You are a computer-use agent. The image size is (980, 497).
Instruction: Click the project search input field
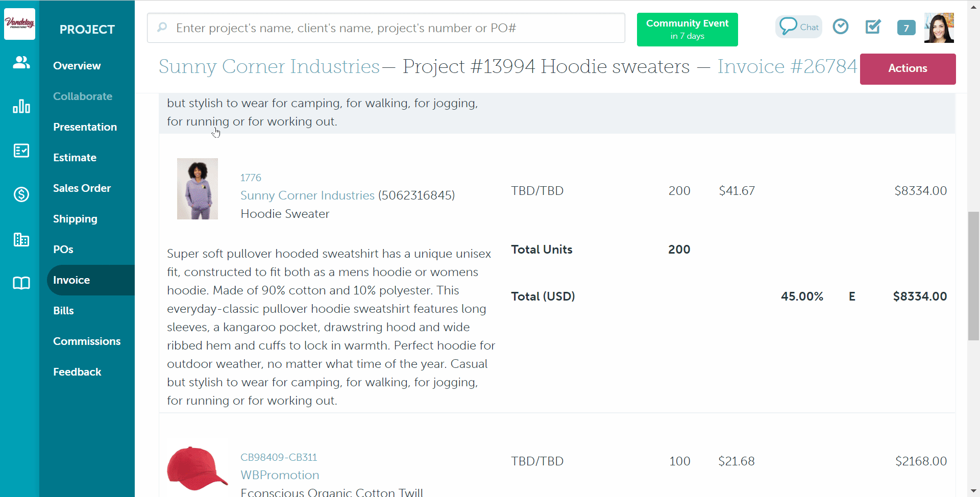pos(386,28)
